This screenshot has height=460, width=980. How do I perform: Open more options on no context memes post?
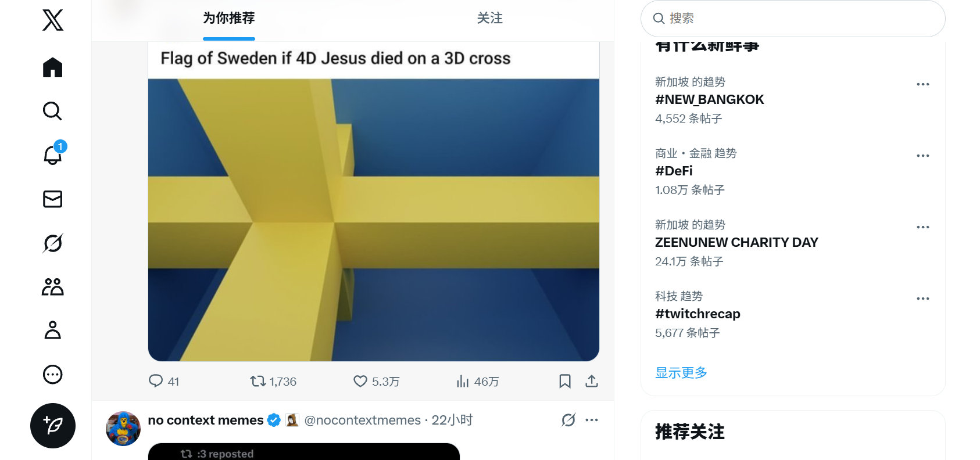coord(592,420)
